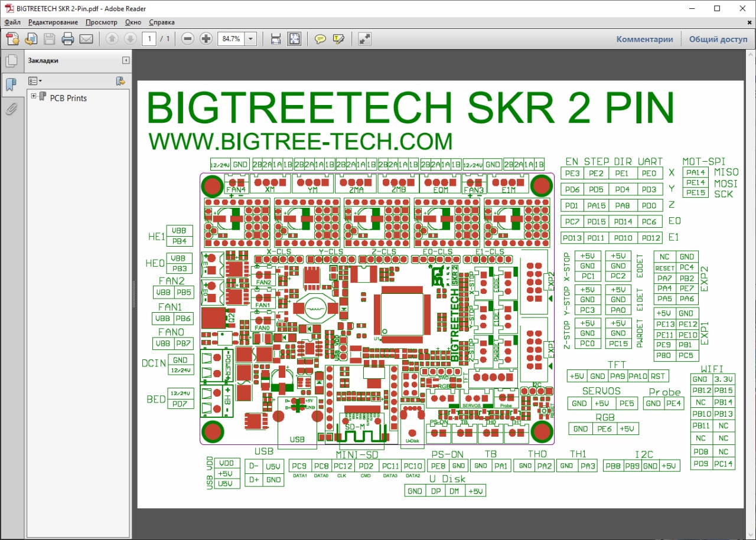Add a sticky note comment icon

pos(320,39)
